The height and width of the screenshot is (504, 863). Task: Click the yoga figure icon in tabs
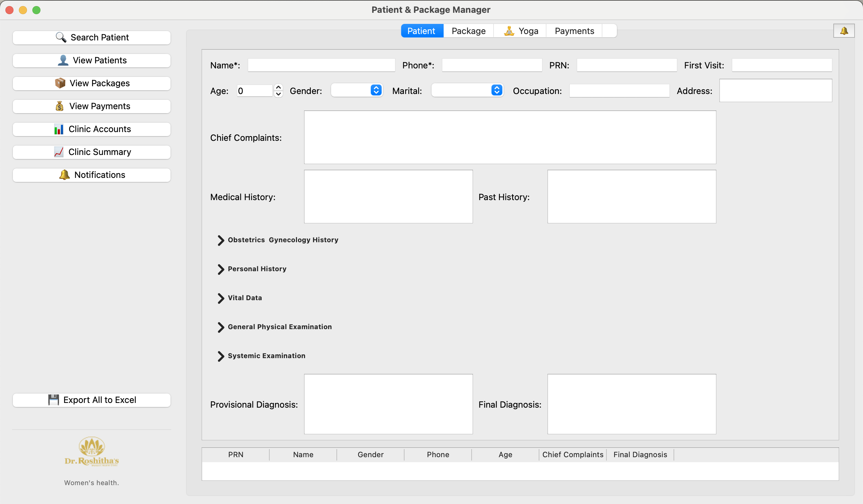509,31
